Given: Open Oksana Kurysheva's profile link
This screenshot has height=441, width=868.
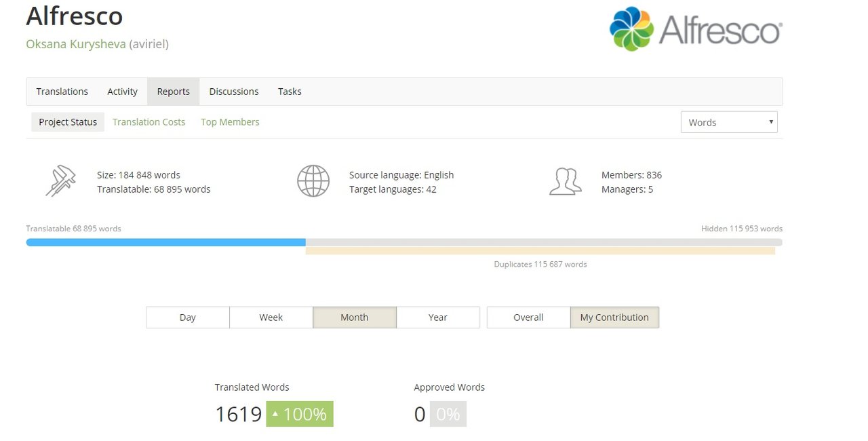Looking at the screenshot, I should (75, 44).
